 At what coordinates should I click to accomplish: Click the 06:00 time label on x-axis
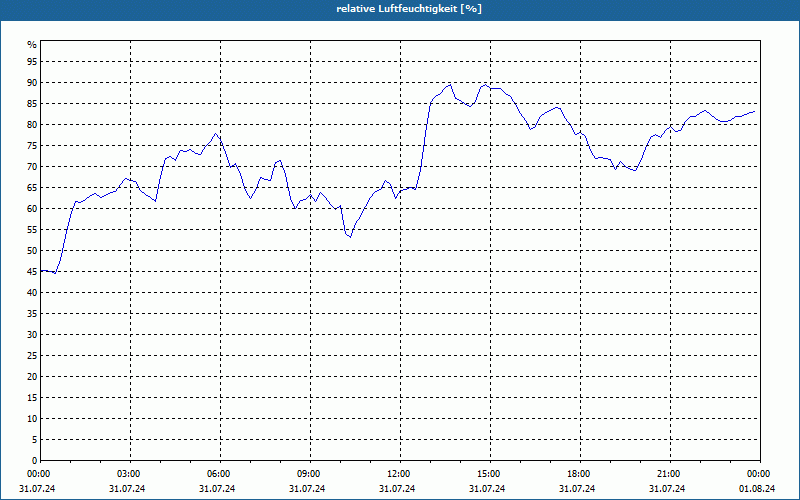(220, 474)
